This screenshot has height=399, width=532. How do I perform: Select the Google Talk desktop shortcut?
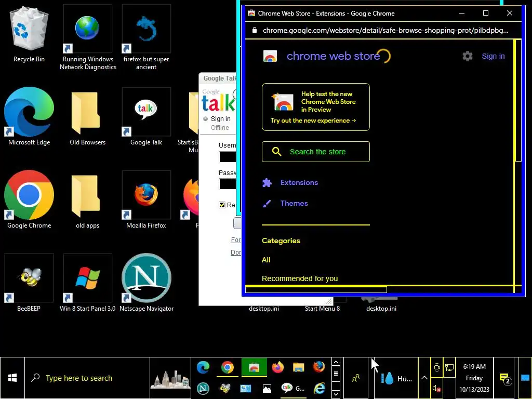[146, 116]
